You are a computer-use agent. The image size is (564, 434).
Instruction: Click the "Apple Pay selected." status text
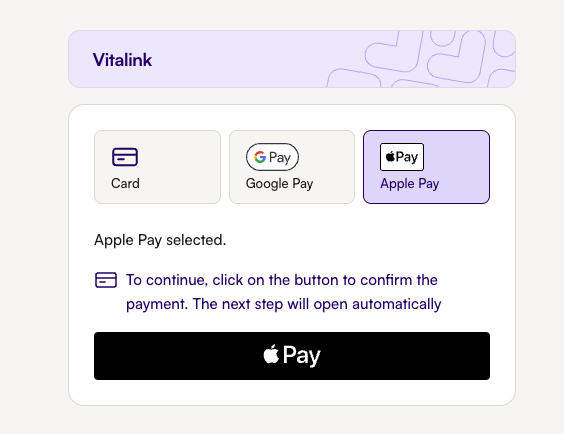click(x=160, y=240)
